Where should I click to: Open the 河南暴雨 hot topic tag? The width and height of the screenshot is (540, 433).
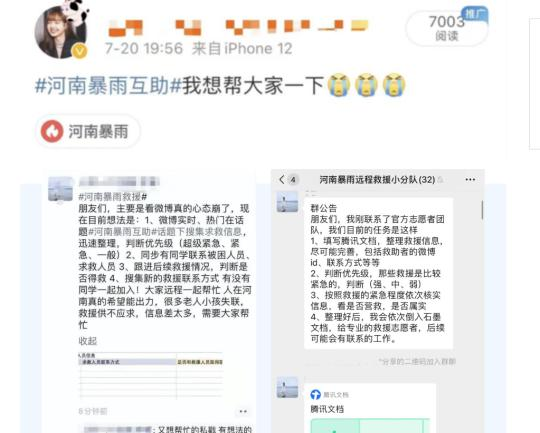click(x=87, y=132)
